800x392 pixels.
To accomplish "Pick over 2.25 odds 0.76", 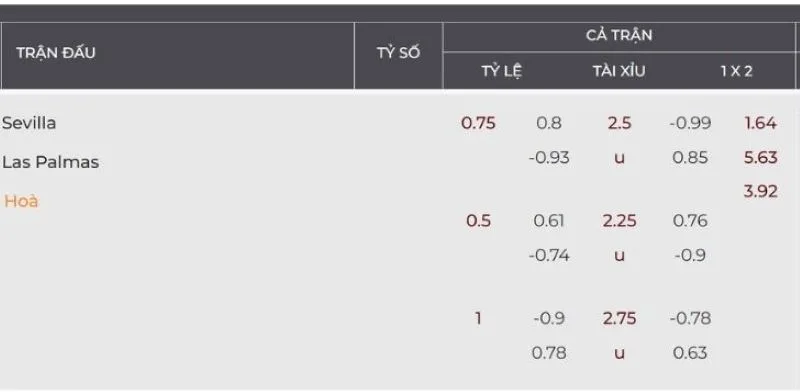I will point(690,220).
